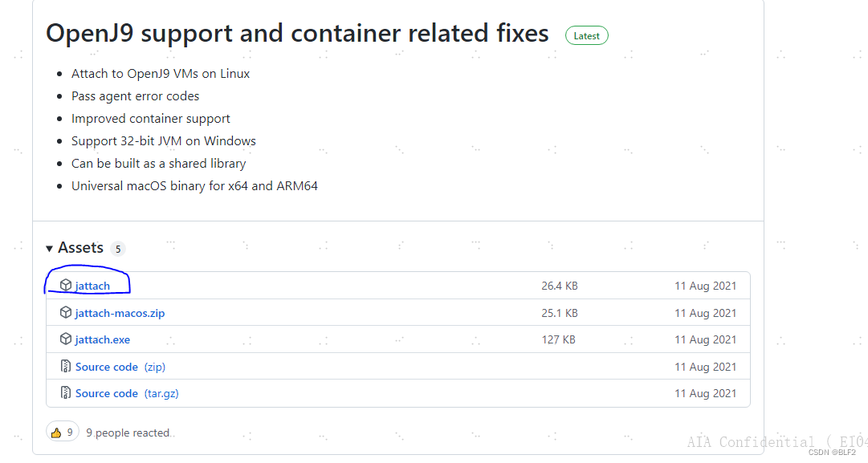Click the archive icon for Source code (tar.gz)
The image size is (868, 463).
(x=66, y=393)
